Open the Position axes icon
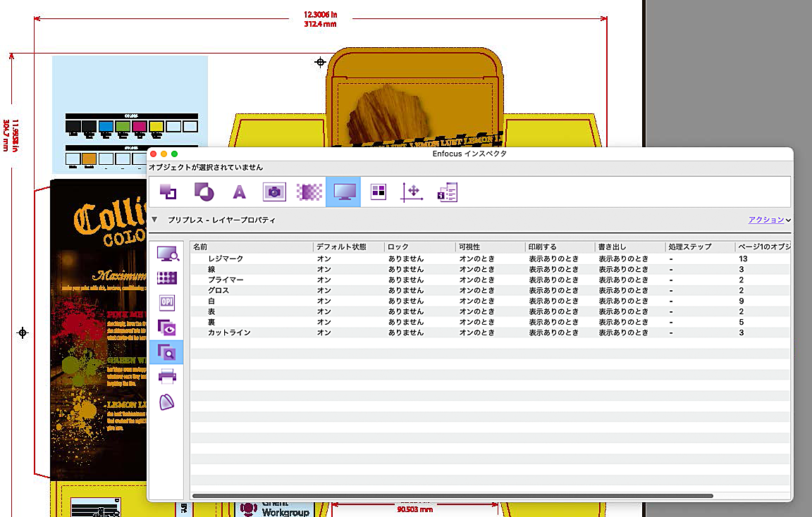 (412, 192)
